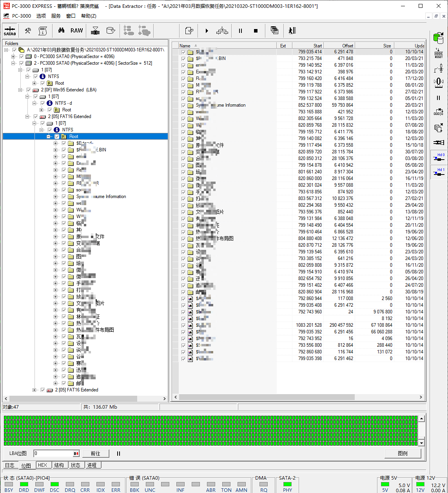Viewport: 448px width, 493px height.
Task: Switch to the HEX tab
Action: click(x=42, y=465)
